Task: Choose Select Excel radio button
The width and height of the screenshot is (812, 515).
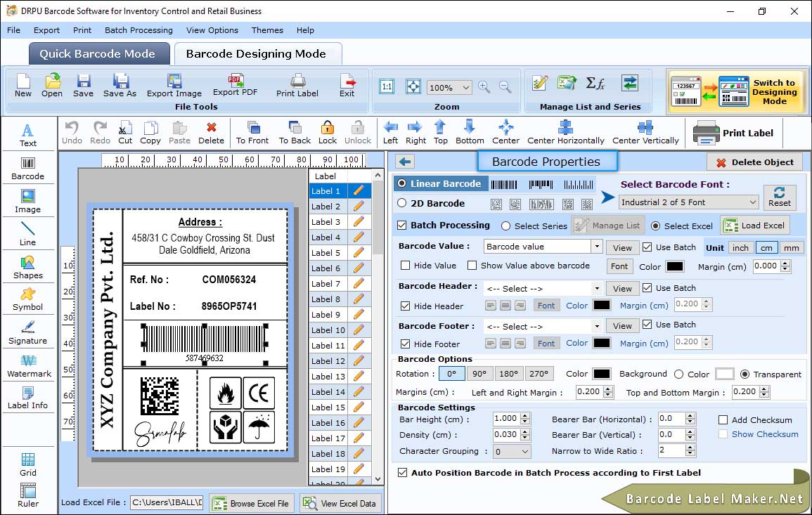Action: pos(656,226)
